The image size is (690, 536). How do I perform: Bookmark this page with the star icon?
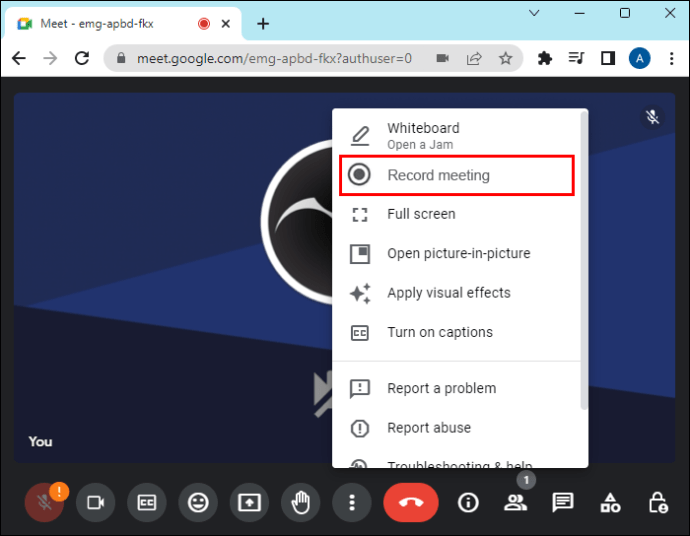point(506,58)
